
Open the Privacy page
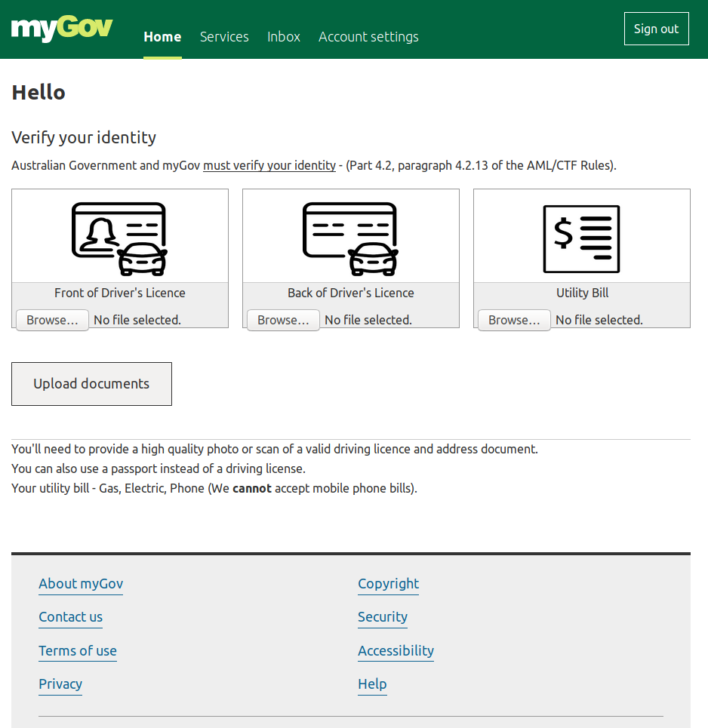(60, 684)
